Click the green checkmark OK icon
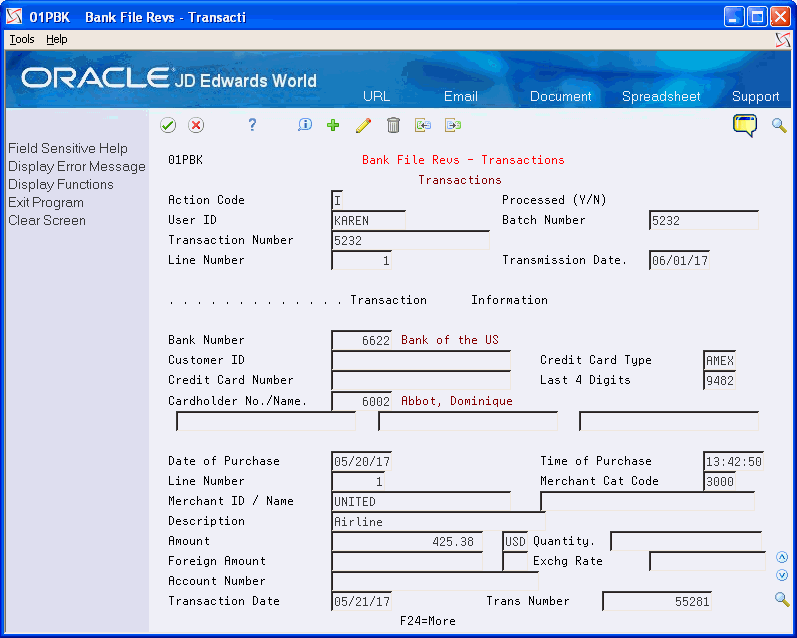The height and width of the screenshot is (638, 797). [168, 125]
